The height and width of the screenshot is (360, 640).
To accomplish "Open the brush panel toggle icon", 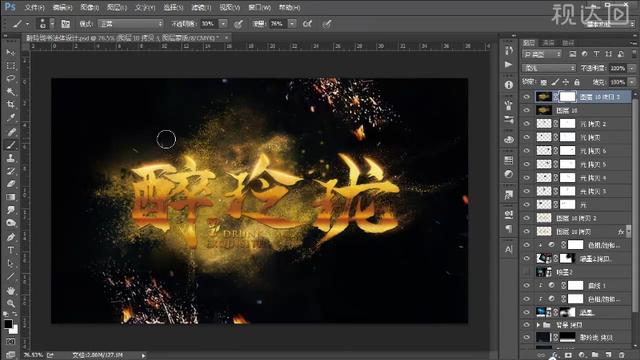I will (x=65, y=24).
